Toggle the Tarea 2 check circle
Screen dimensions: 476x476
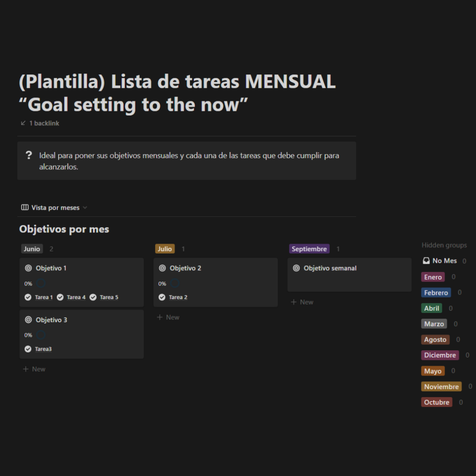(x=162, y=297)
